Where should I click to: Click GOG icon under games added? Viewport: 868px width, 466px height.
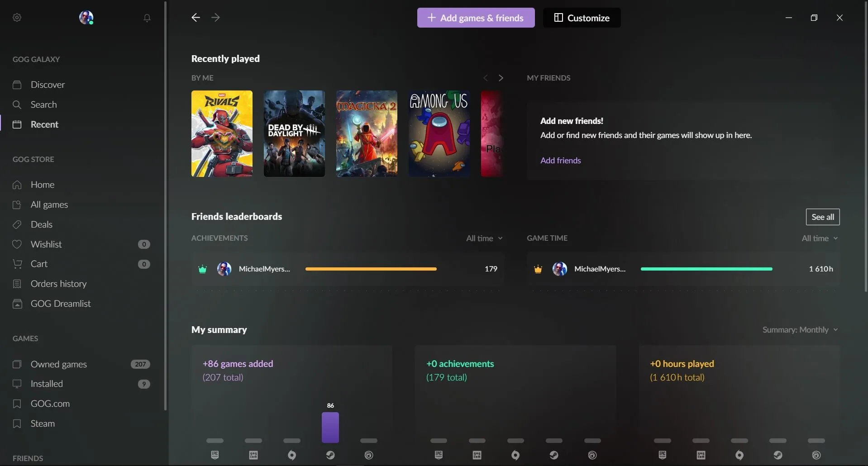(253, 455)
